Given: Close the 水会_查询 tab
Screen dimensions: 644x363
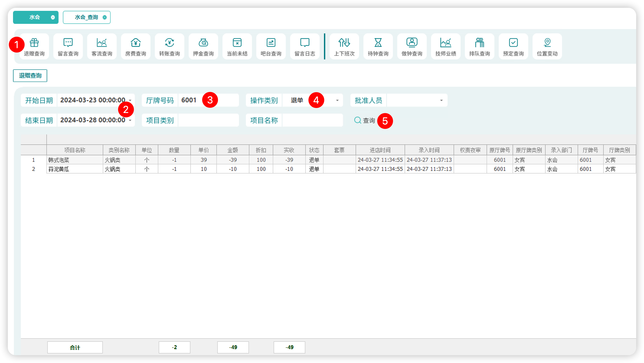Looking at the screenshot, I should point(105,17).
